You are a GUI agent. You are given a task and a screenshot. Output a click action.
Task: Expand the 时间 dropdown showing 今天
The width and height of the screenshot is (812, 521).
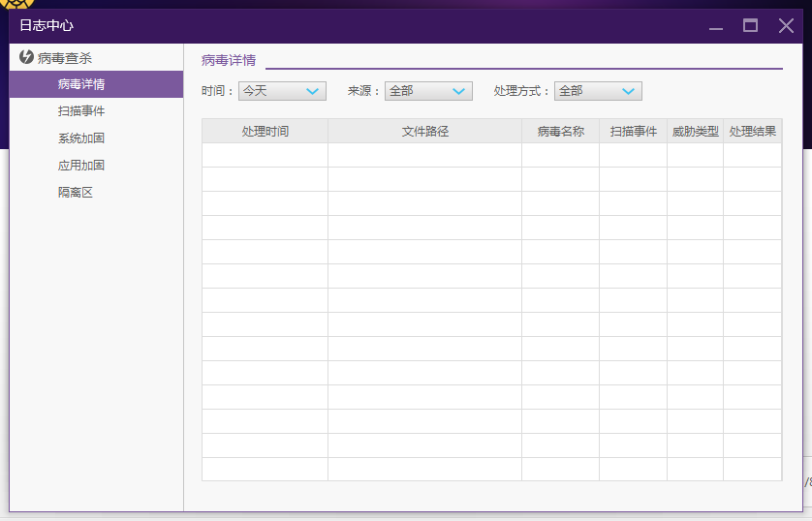click(282, 91)
